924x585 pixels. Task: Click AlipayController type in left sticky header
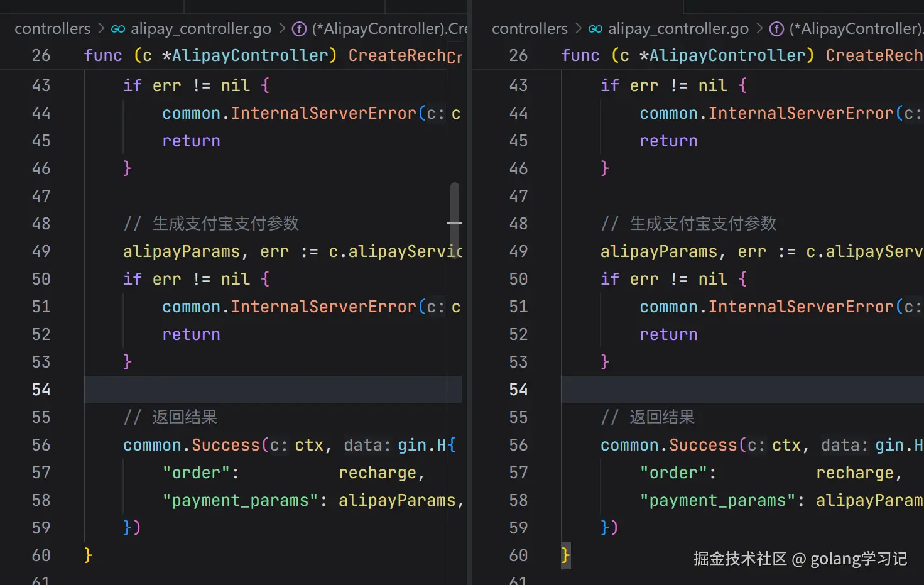pos(250,55)
